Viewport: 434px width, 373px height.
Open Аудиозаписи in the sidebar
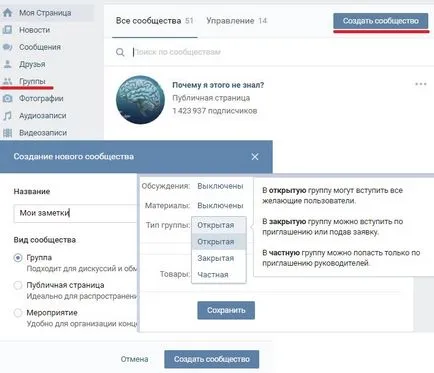click(x=43, y=116)
